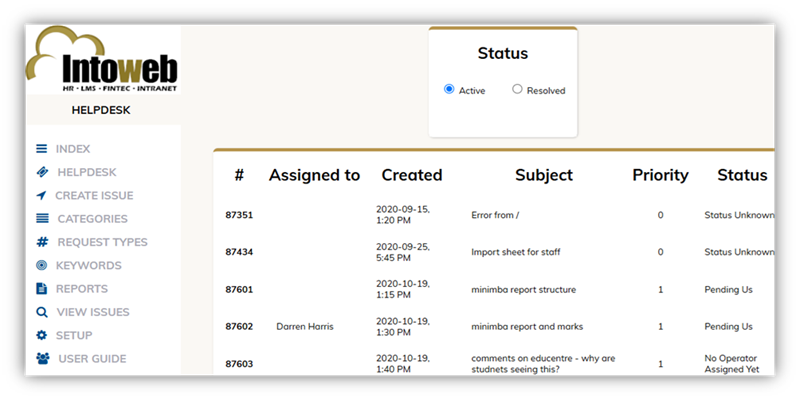Open REPORTS in sidebar
The width and height of the screenshot is (800, 400).
82,289
